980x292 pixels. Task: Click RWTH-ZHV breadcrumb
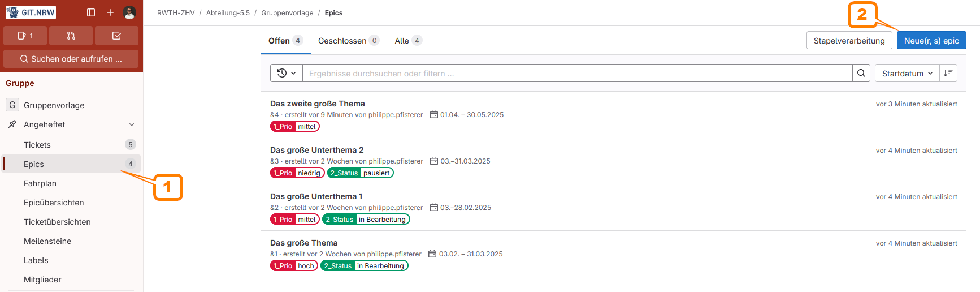pyautogui.click(x=176, y=13)
